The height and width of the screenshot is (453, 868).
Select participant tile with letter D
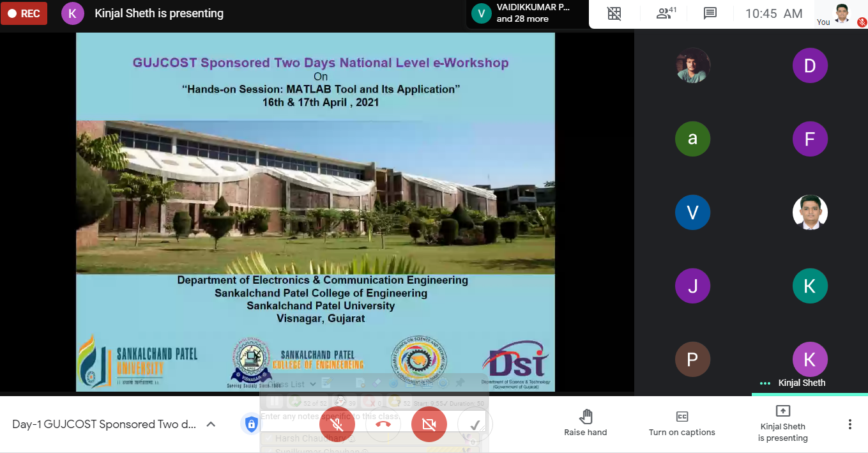pos(810,65)
